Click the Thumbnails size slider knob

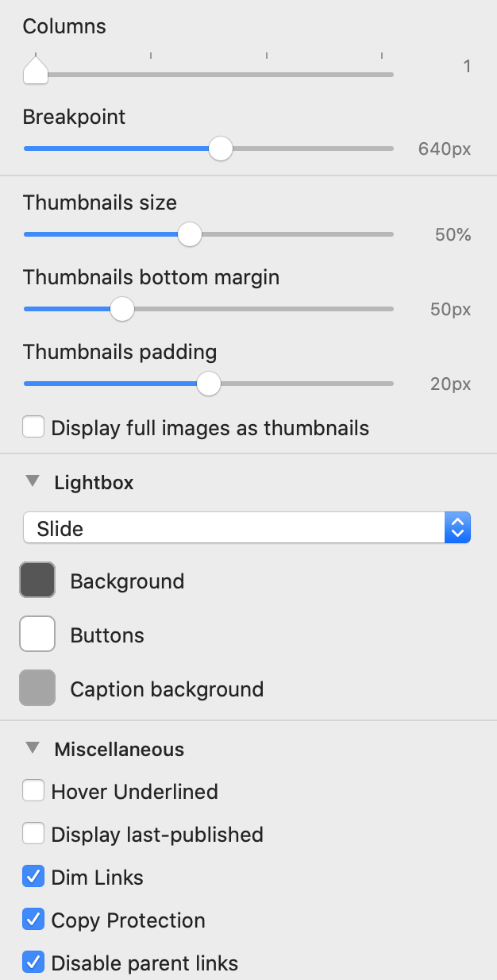189,234
